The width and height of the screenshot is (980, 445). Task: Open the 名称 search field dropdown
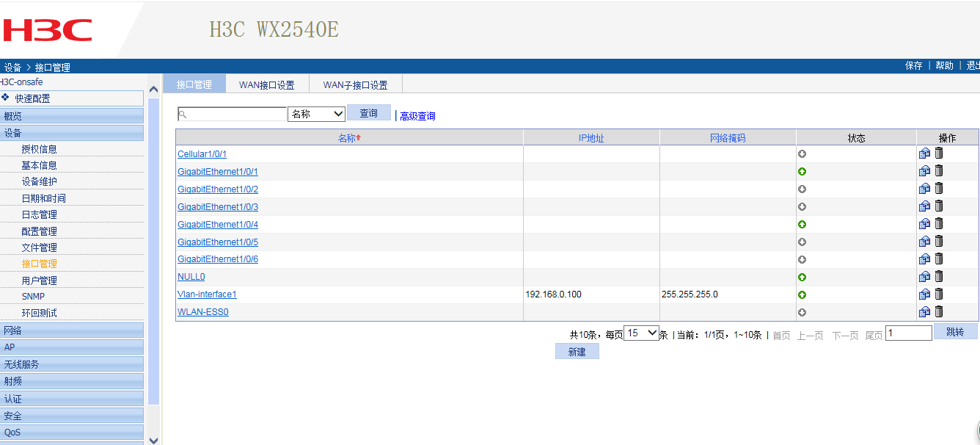317,114
